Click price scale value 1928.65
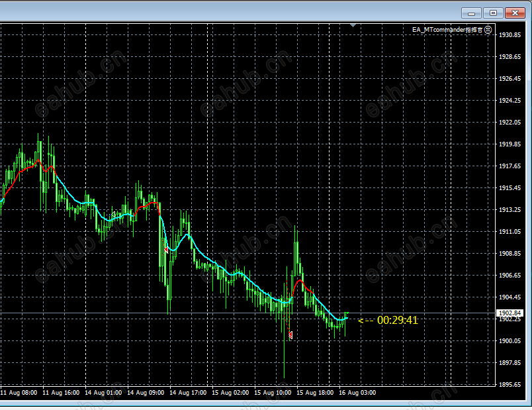Screen dimensions: 532x410 [x=510, y=57]
